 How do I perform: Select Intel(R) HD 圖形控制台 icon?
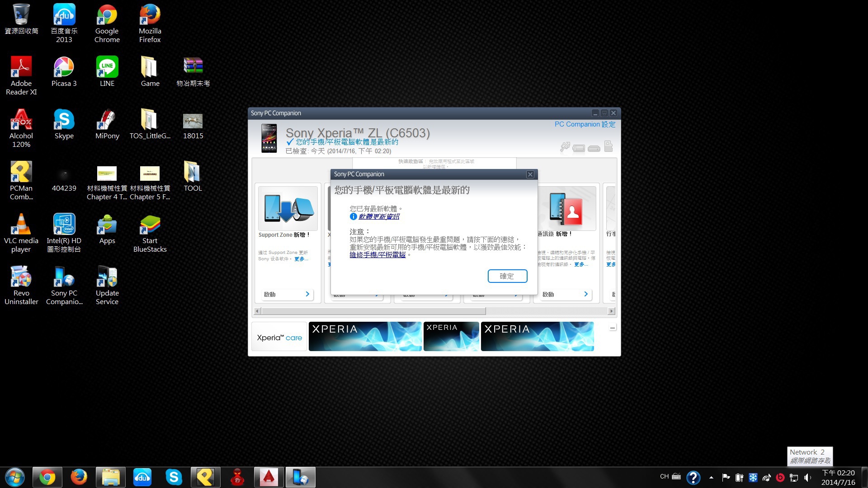point(64,233)
